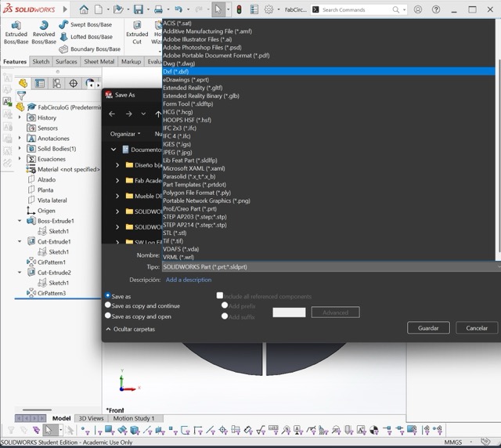Open the Tipo file type combo box

331,267
